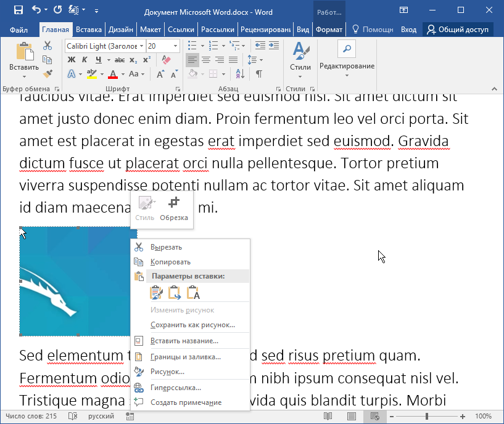Switch to web layout view icon

[x=375, y=416]
